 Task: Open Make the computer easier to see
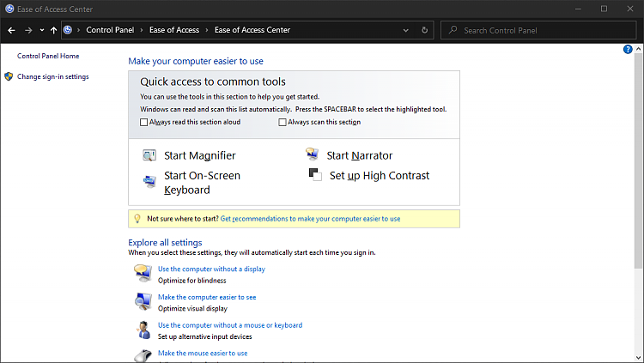click(x=207, y=297)
